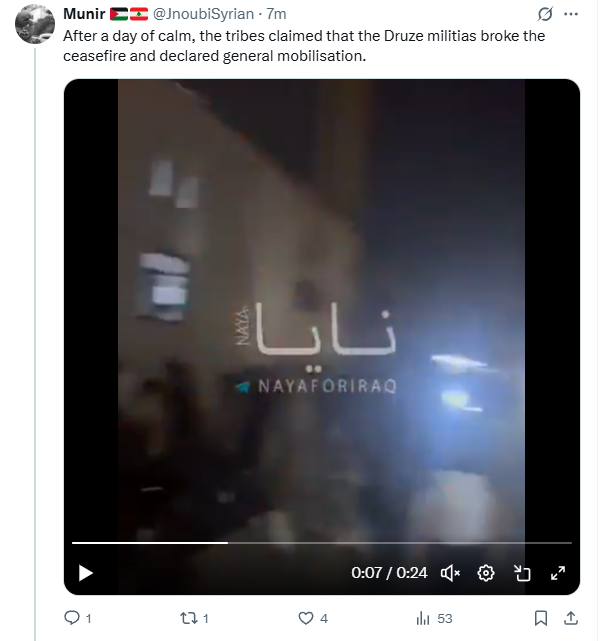This screenshot has height=641, width=605.
Task: Open the Munir display name link
Action: [84, 14]
